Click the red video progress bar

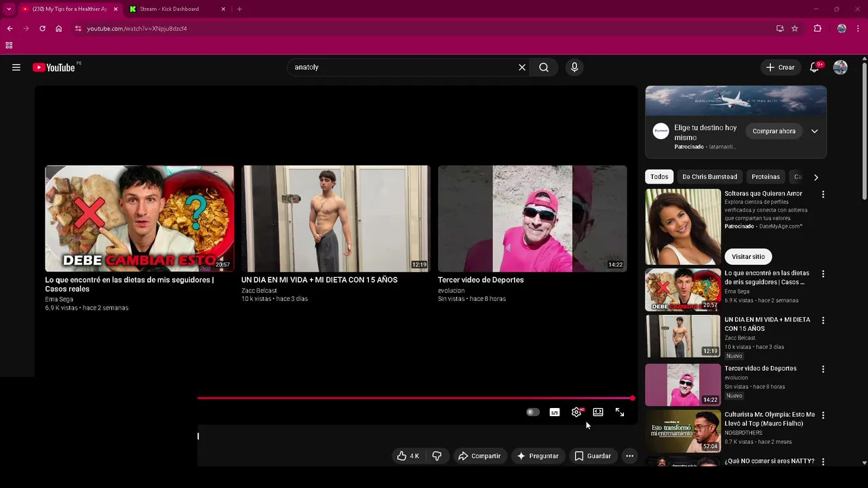(x=415, y=398)
